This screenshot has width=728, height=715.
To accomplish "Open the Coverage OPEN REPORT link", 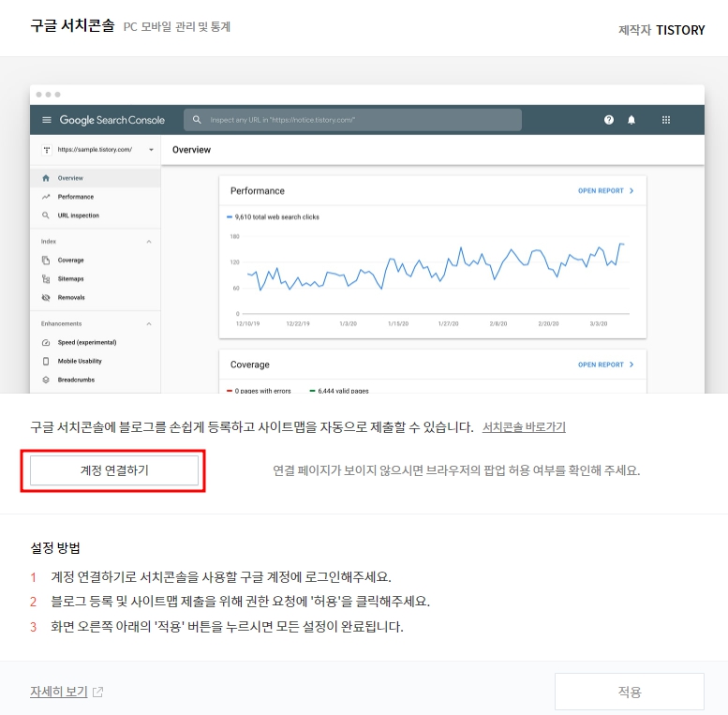I will coord(605,365).
